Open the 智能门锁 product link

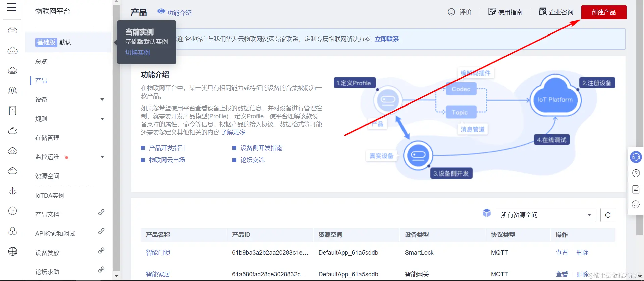[158, 253]
